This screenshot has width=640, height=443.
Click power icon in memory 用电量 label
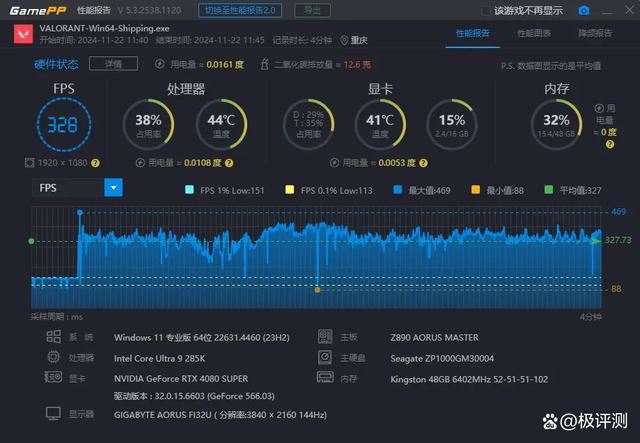599,108
